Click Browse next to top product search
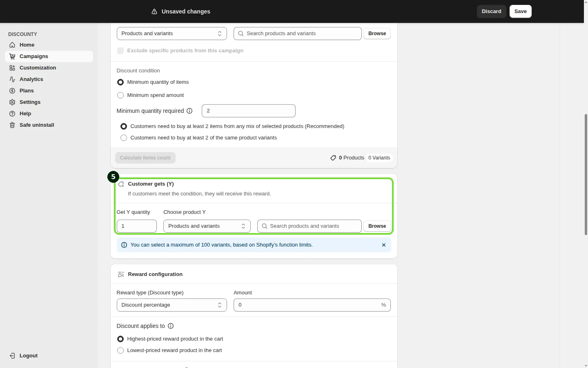588x368 pixels. click(x=377, y=34)
